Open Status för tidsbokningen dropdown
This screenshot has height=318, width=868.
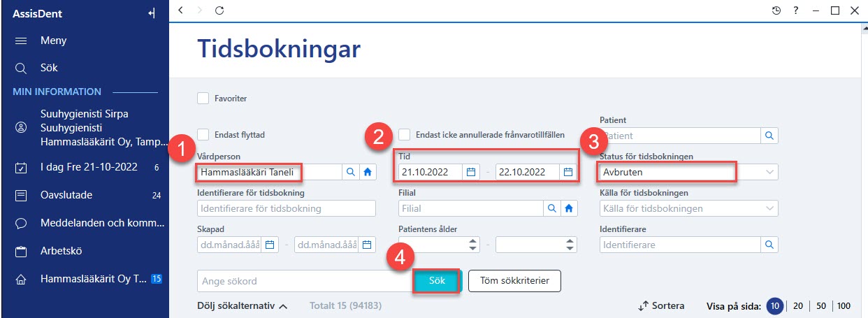(689, 171)
